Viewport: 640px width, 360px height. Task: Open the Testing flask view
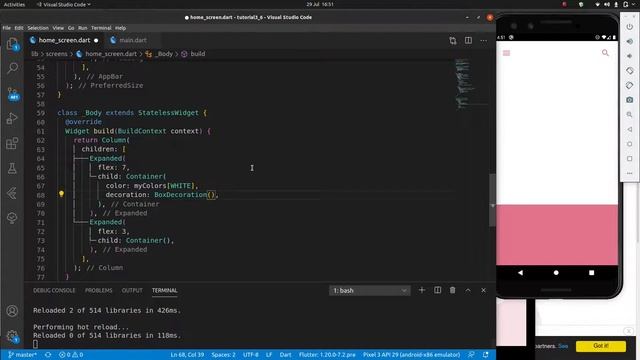point(12,168)
